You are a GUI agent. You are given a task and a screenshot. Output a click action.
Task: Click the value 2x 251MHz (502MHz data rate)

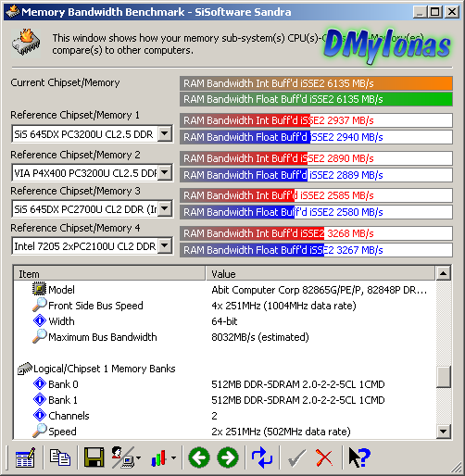[281, 432]
